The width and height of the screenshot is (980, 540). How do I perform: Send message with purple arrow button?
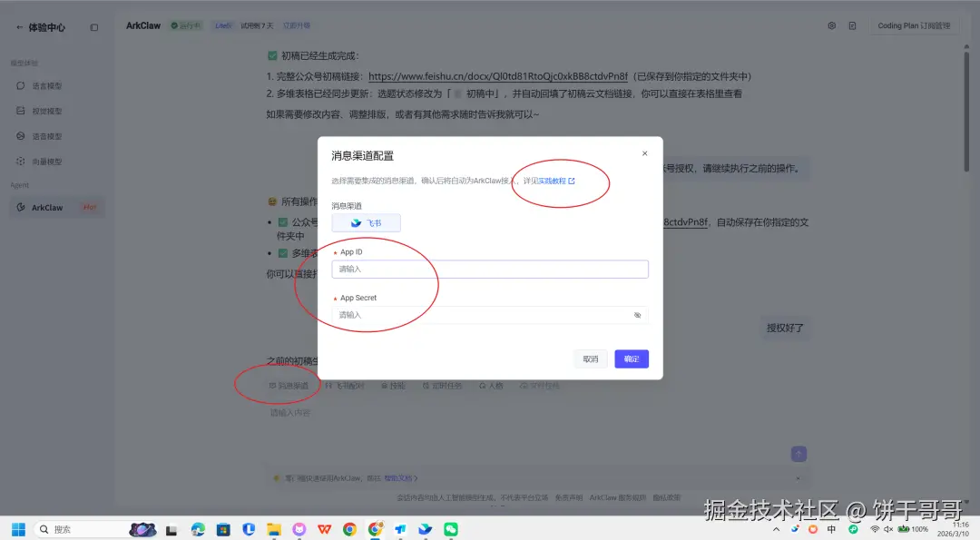[x=799, y=454]
